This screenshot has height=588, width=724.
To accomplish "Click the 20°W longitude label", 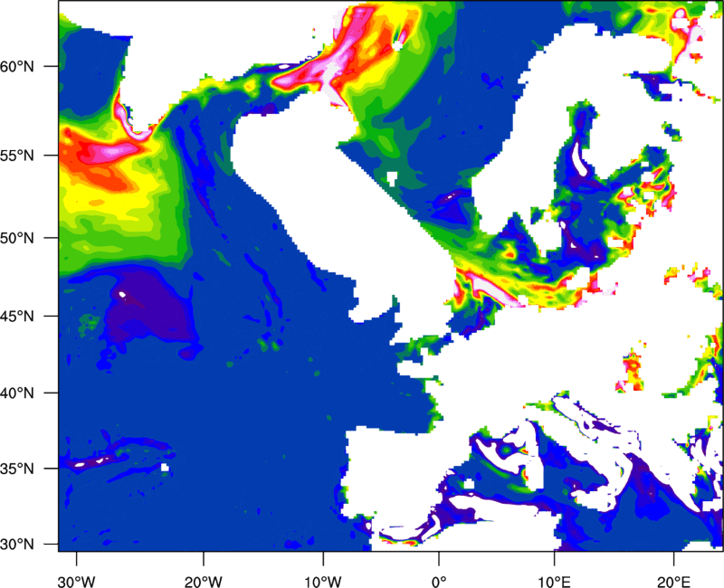I will coord(203,582).
